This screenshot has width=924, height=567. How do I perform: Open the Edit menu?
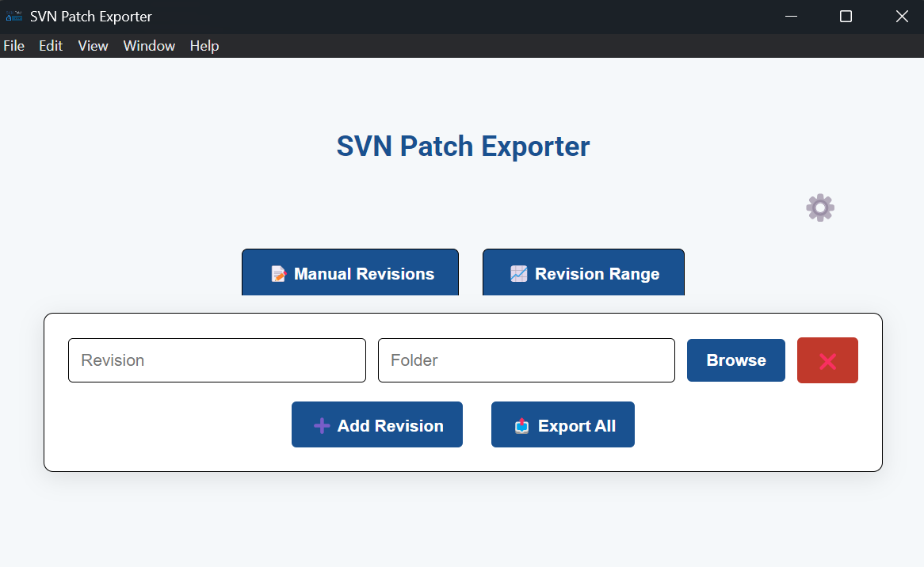pyautogui.click(x=51, y=46)
